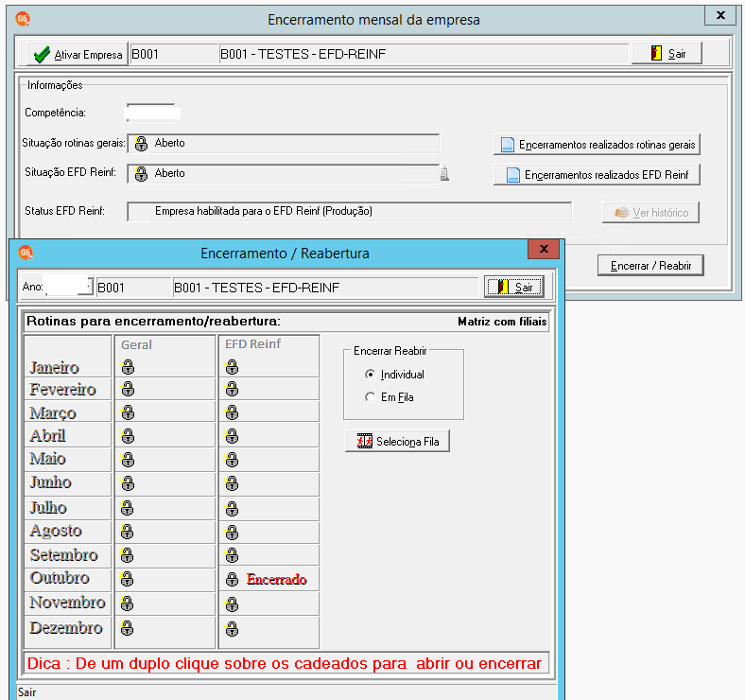Screen dimensions: 745x700
Task: Click closed Outubro padlock in EFD Reinf column
Action: pos(232,579)
